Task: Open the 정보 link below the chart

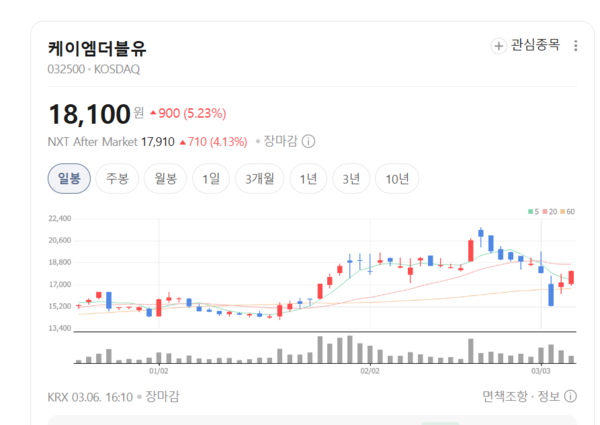Action: click(549, 397)
